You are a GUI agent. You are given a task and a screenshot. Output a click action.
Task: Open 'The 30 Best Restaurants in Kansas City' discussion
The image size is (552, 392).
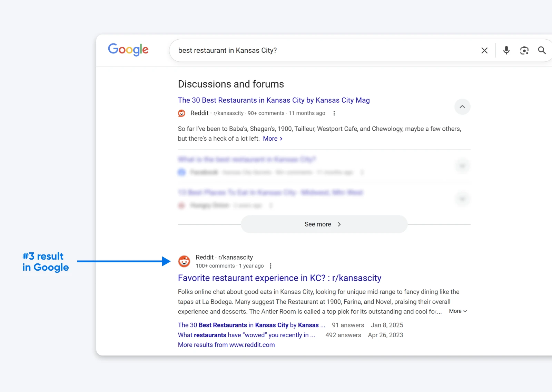point(274,100)
